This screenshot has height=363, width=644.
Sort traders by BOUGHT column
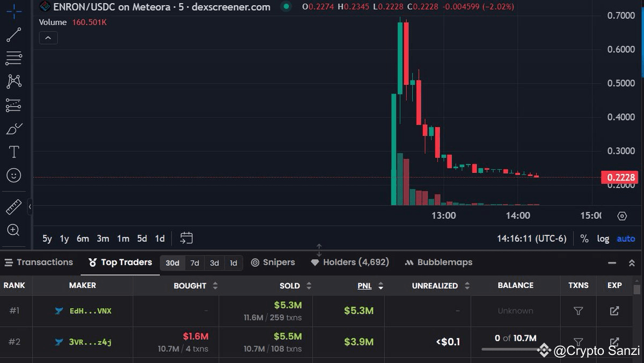click(196, 286)
